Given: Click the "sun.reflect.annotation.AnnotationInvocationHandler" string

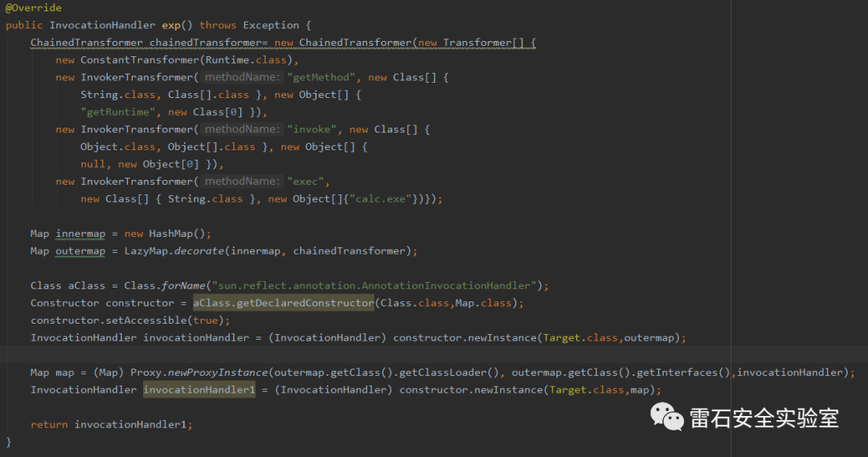Looking at the screenshot, I should tap(375, 286).
